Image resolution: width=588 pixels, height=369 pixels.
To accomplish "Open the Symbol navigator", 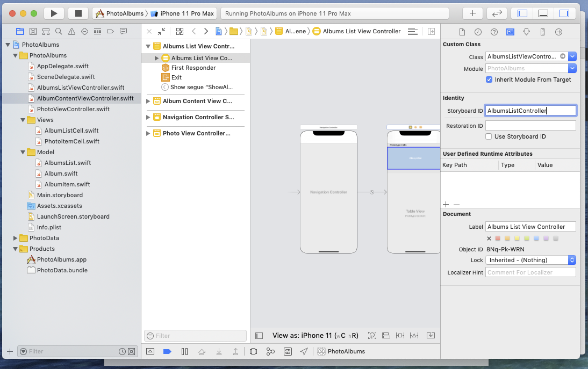I will (x=46, y=32).
